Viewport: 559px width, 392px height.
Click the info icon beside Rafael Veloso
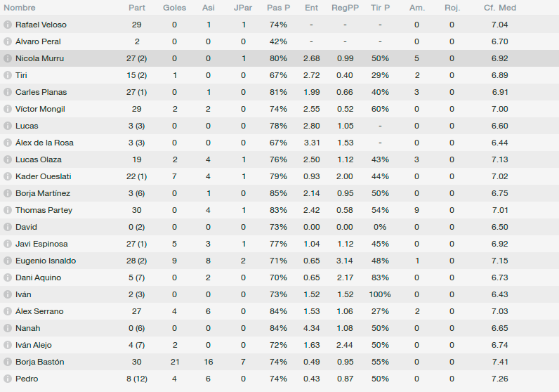click(x=8, y=25)
